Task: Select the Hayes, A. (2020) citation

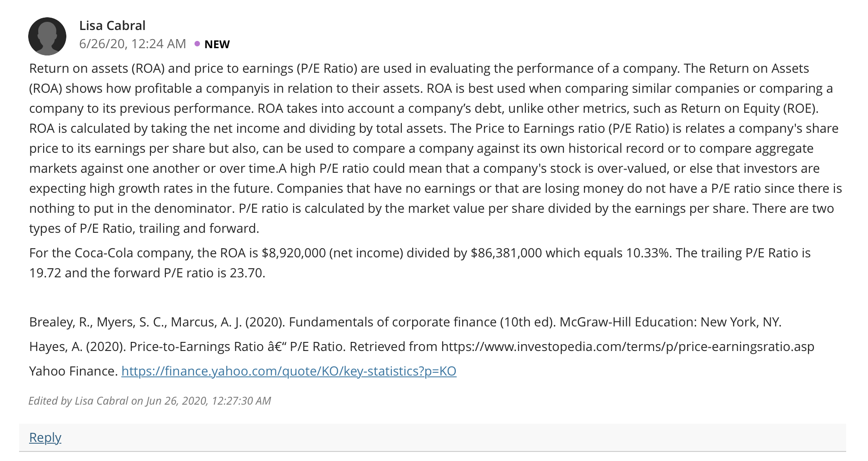Action: click(422, 346)
